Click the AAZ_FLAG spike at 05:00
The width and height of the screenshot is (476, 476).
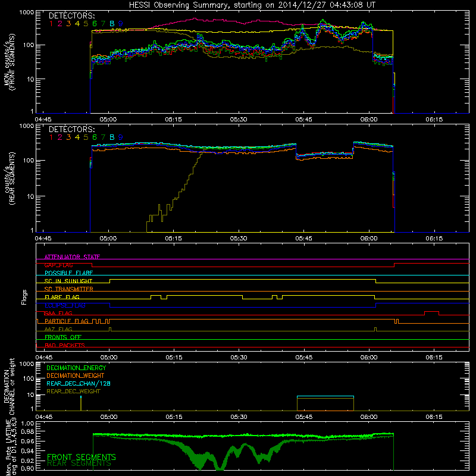(x=110, y=329)
